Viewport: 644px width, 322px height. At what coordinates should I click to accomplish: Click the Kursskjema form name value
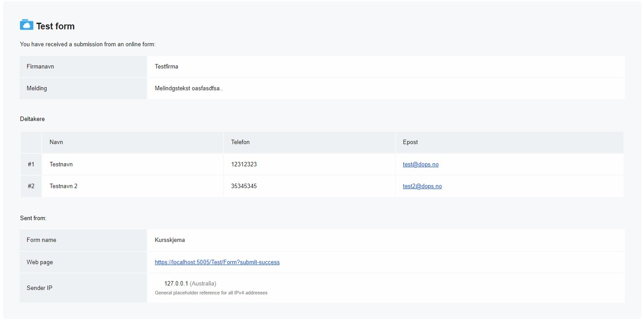[x=170, y=240]
